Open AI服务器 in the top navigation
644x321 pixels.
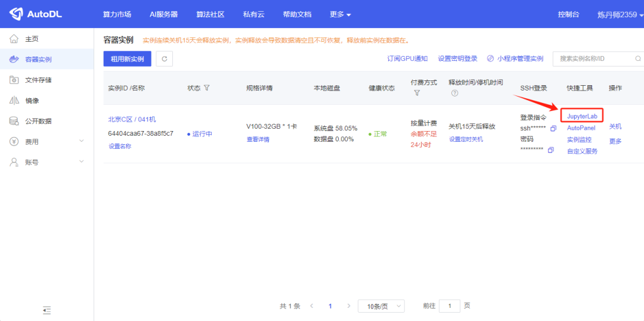(x=163, y=14)
